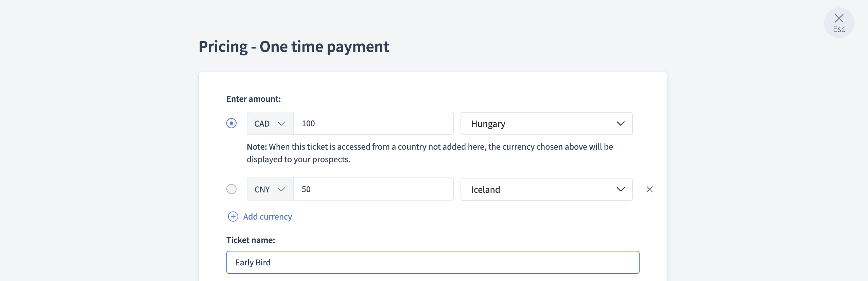868x281 pixels.
Task: Expand the Hungary country dropdown
Action: pyautogui.click(x=546, y=124)
